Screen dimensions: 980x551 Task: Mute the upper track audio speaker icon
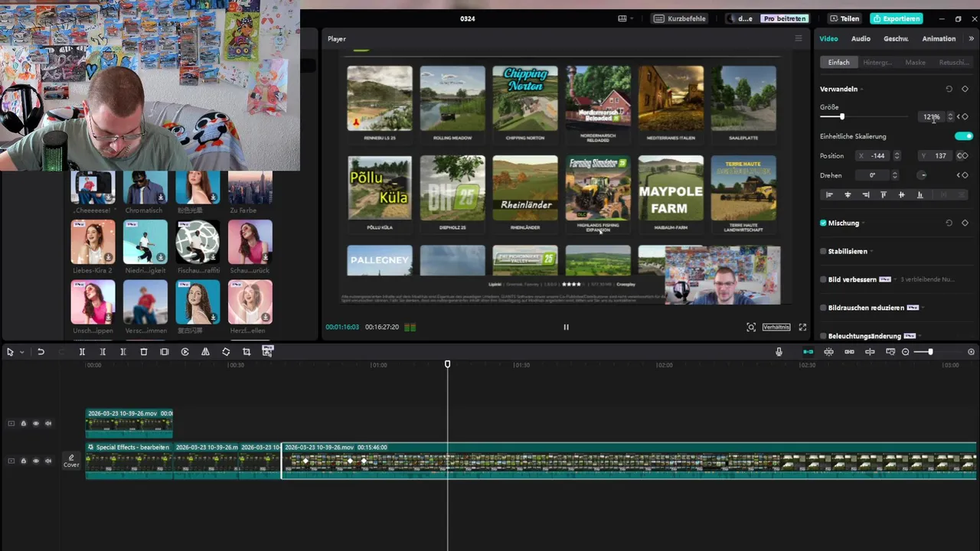(x=48, y=423)
